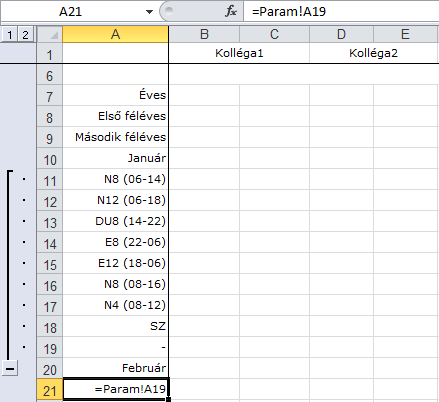The height and width of the screenshot is (402, 439).
Task: Select row 19 header
Action: coord(50,348)
